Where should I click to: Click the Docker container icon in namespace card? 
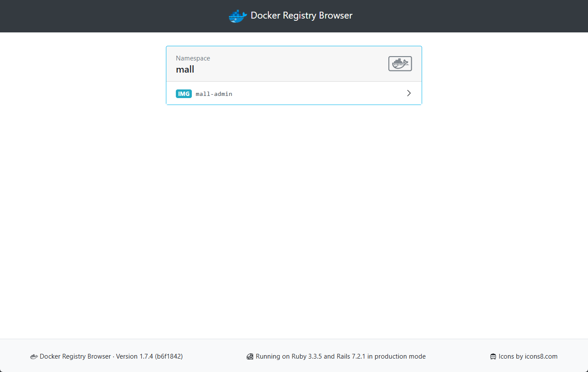(400, 64)
